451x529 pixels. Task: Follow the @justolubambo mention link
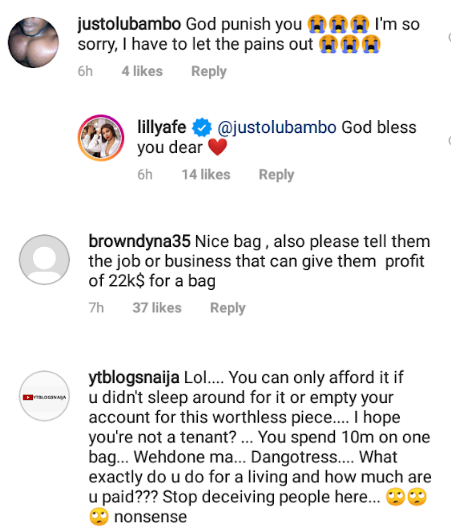pyautogui.click(x=277, y=127)
